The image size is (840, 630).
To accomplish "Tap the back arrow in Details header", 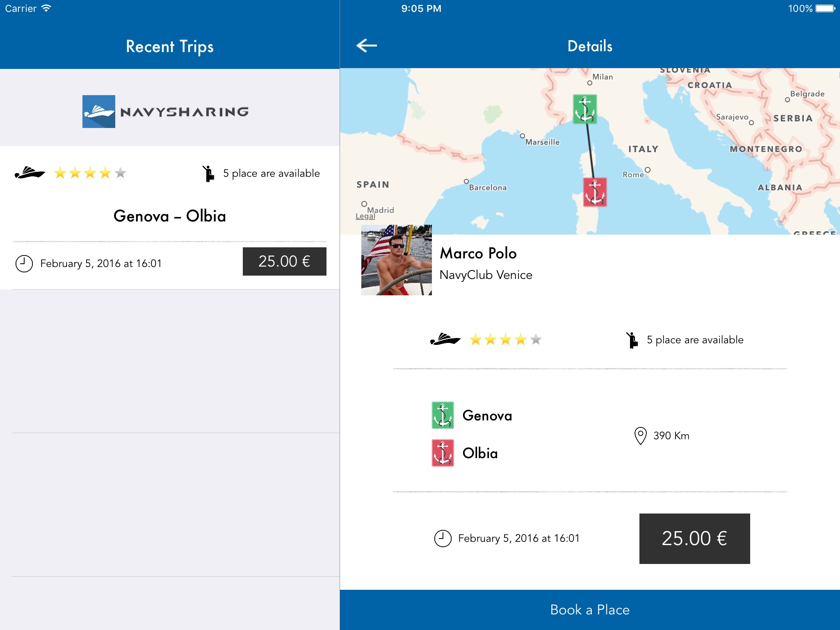I will (x=366, y=46).
